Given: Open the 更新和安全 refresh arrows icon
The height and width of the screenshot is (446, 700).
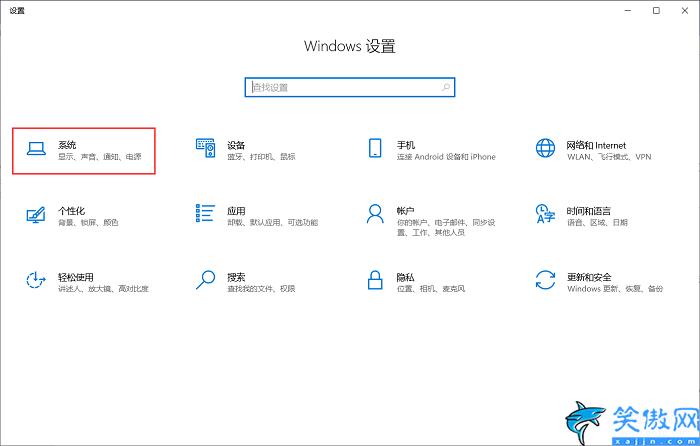Looking at the screenshot, I should [545, 280].
